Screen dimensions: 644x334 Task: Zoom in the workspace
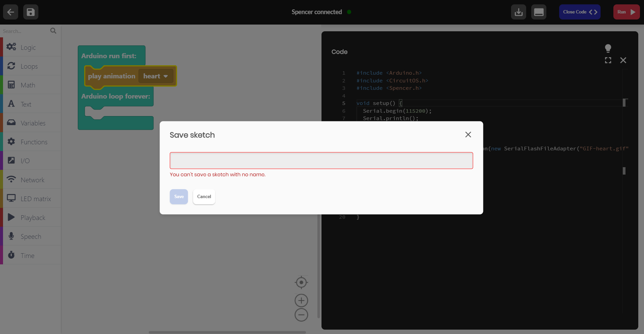pyautogui.click(x=301, y=300)
